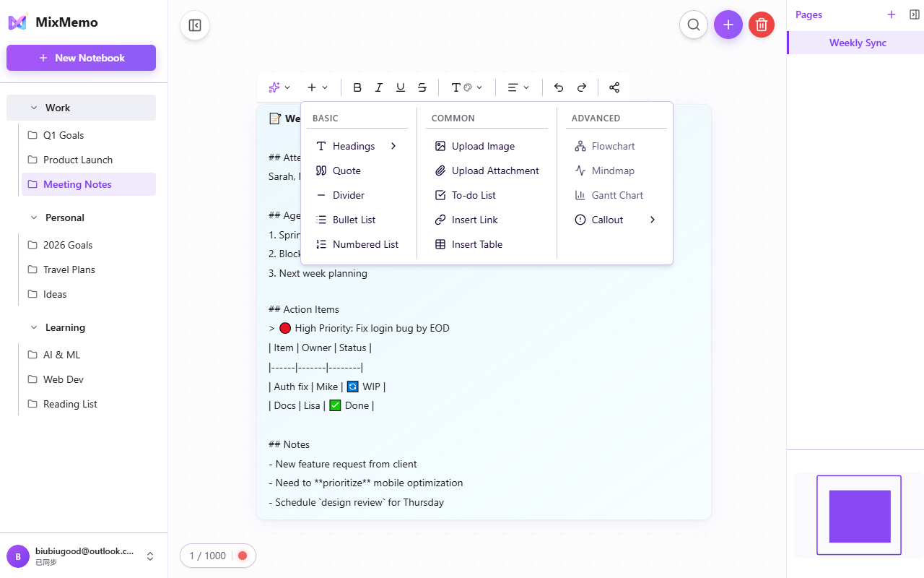Expand the Callout submenu
This screenshot has width=924, height=578.
tap(616, 220)
